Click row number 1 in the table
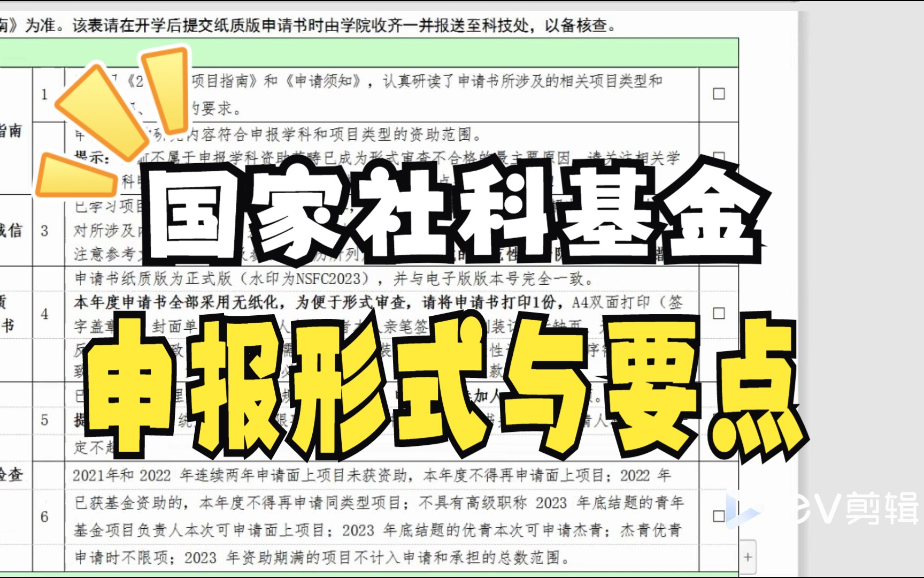Viewport: 924px width, 578px height. pos(44,95)
